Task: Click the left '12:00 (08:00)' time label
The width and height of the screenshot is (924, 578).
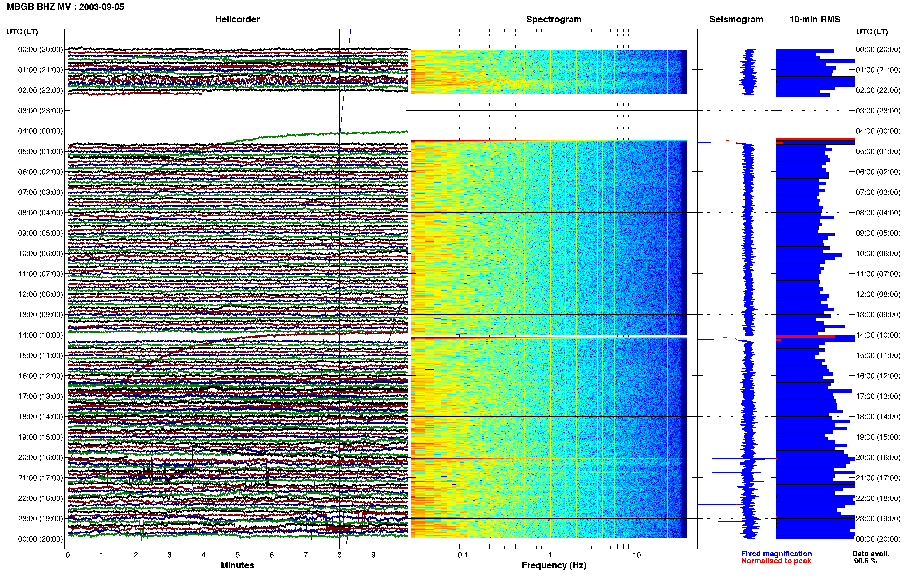Action: pos(41,294)
